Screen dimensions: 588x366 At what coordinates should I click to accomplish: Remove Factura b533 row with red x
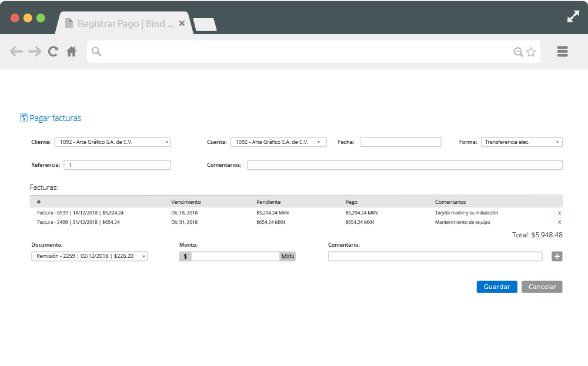560,213
